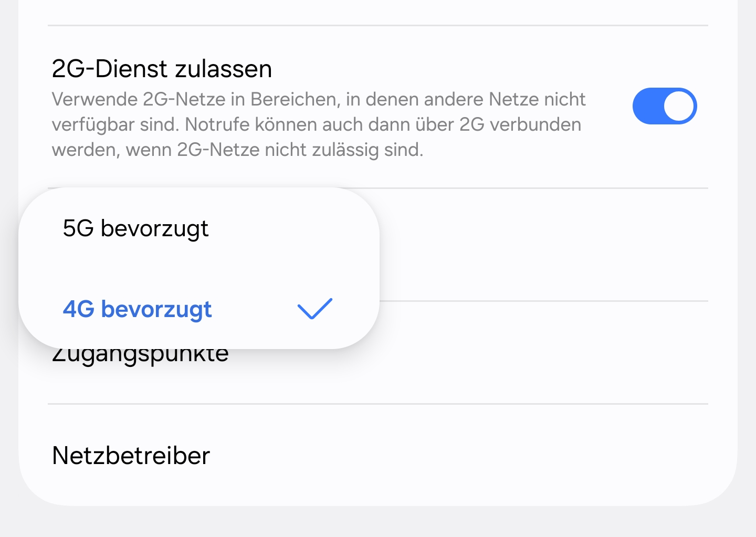Click empty row area right of network mode popup
This screenshot has height=537, width=756.
pos(541,245)
